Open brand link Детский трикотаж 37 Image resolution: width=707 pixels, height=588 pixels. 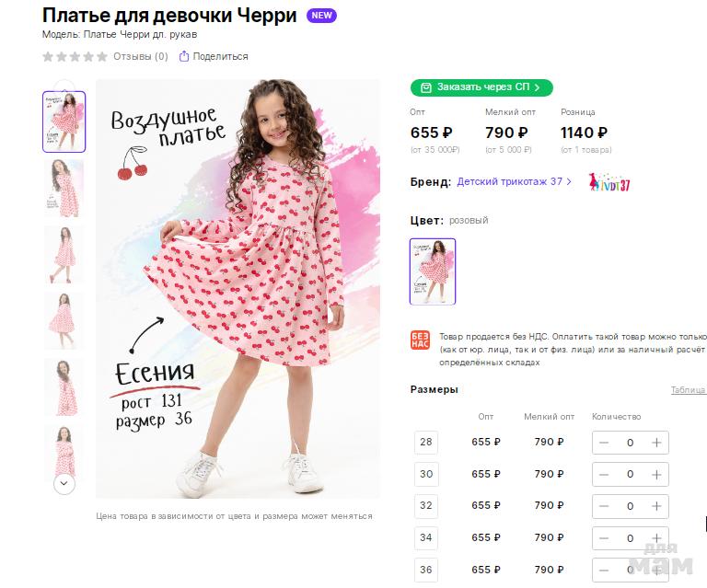click(x=509, y=182)
